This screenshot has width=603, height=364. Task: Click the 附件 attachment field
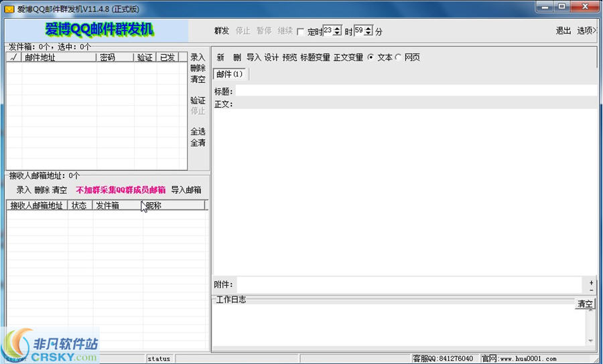point(409,285)
